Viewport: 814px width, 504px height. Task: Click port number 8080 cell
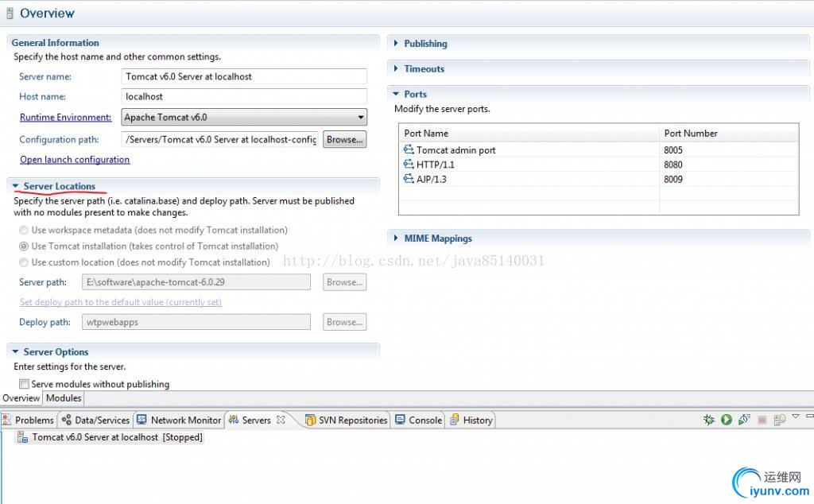click(x=673, y=165)
